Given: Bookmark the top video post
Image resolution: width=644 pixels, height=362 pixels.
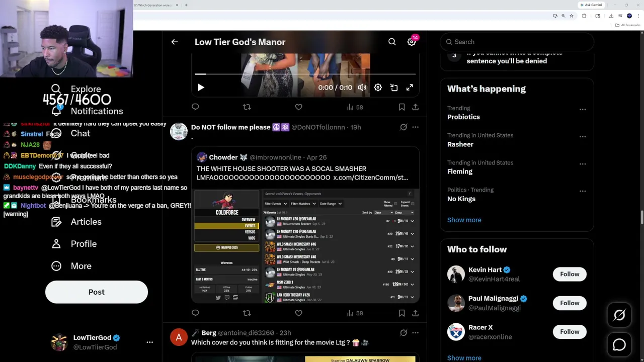Looking at the screenshot, I should pyautogui.click(x=401, y=107).
